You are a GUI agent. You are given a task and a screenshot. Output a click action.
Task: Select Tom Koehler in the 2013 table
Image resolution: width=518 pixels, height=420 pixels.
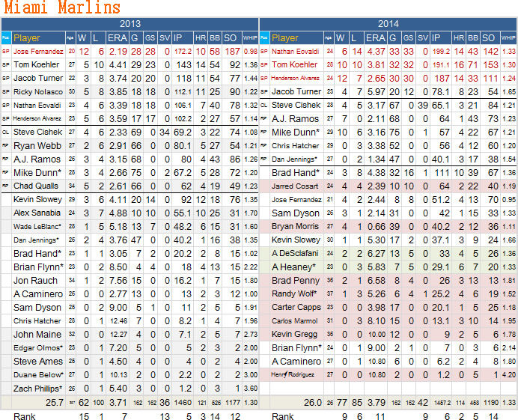click(37, 65)
